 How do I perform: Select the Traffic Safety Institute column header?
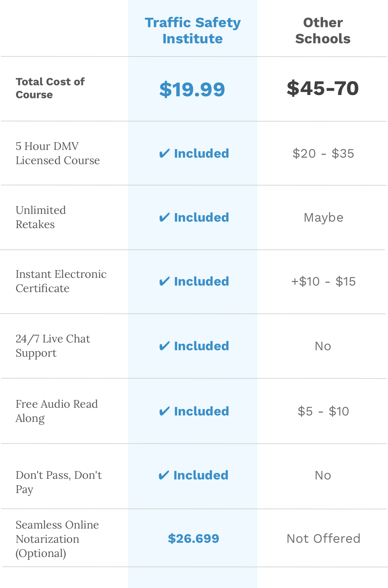click(x=193, y=31)
